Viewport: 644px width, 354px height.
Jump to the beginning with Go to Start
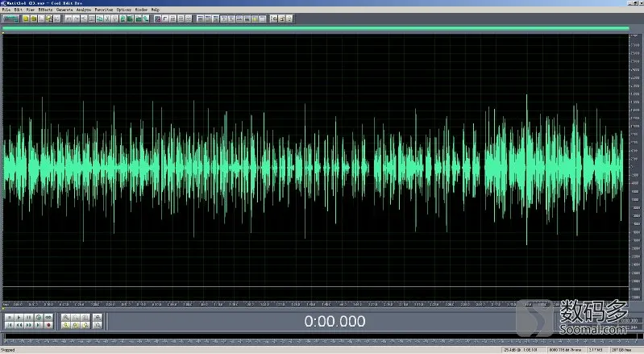click(x=10, y=325)
